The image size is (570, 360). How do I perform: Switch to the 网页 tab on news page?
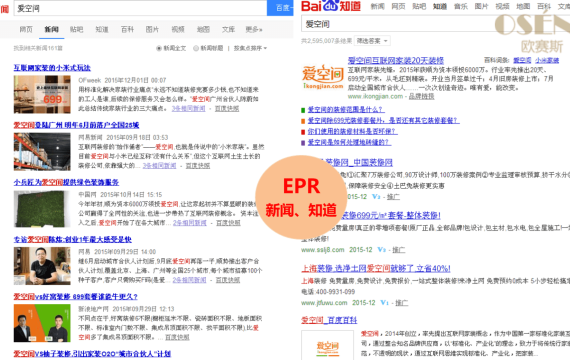coord(26,29)
